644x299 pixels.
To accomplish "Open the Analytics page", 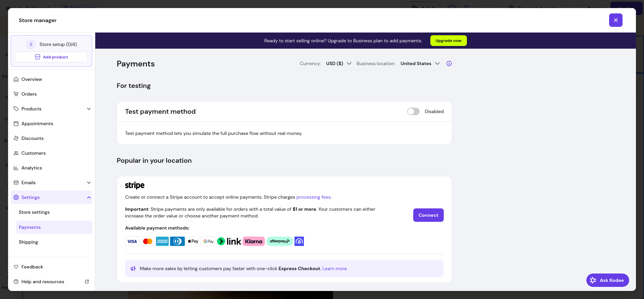I will click(51, 168).
